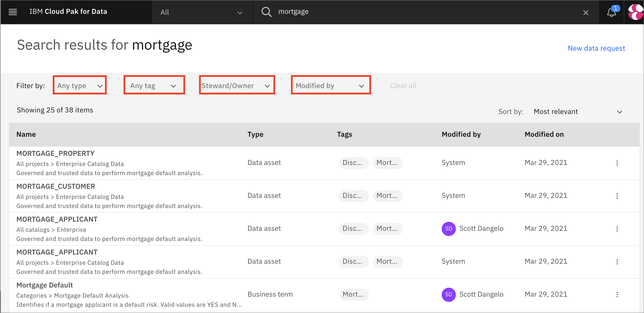
Task: Open the Mortgage Default business term
Action: tap(45, 285)
